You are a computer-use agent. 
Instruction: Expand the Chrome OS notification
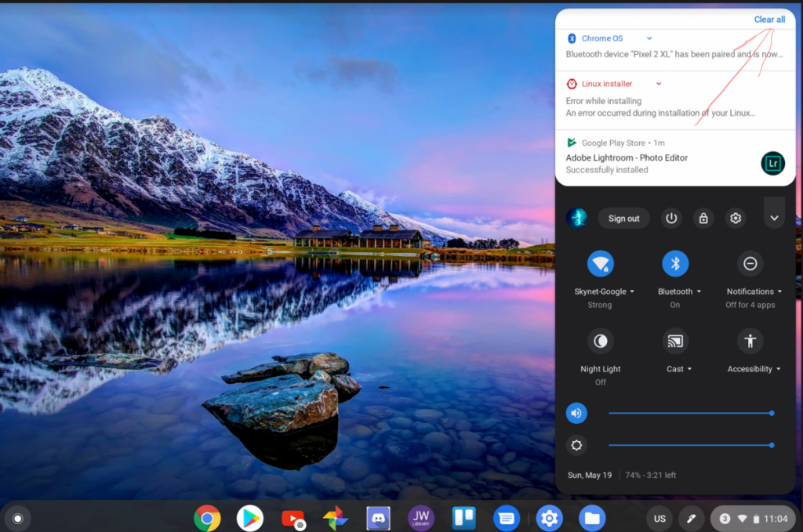click(649, 38)
